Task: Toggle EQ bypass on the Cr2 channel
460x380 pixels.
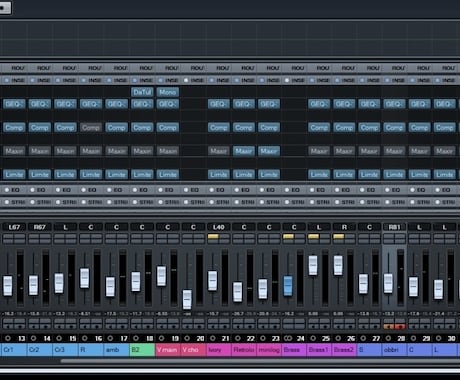Action: tap(32, 190)
